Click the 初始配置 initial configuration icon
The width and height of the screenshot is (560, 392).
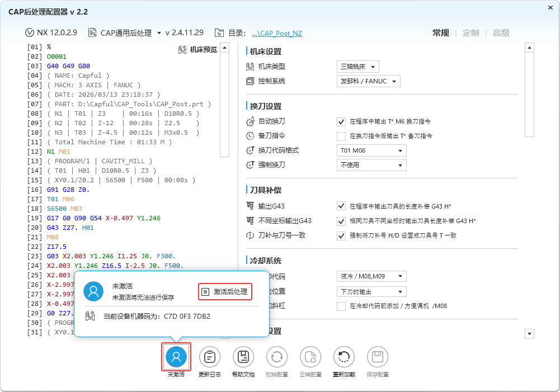pos(276,357)
